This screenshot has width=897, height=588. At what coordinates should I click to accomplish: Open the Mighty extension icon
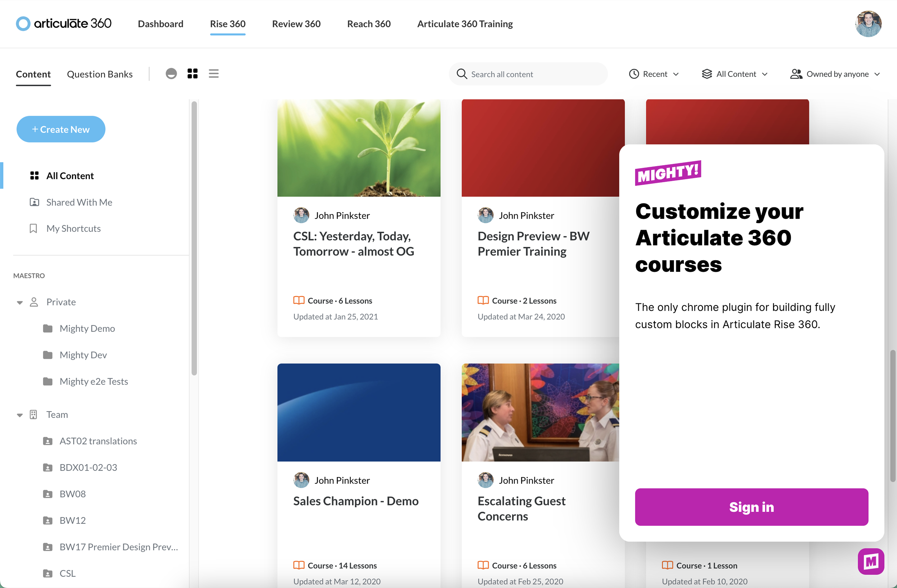(871, 561)
